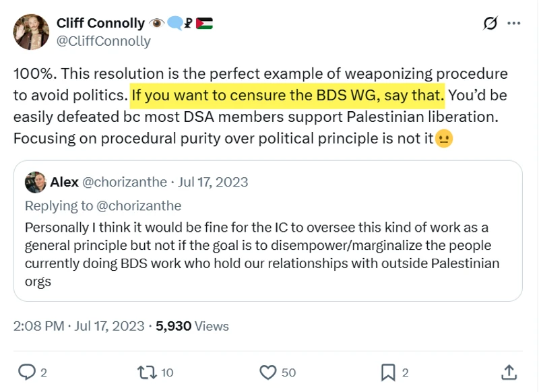Open the three-dot more options menu
The width and height of the screenshot is (539, 392).
click(513, 24)
